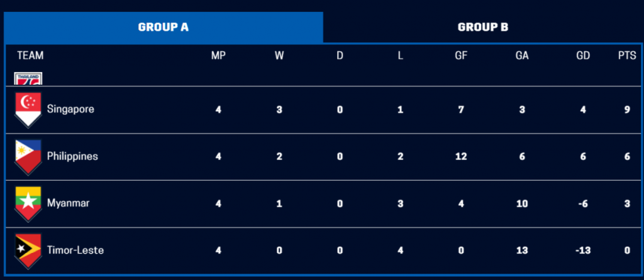Open the Myanmar team name link
Screen dimensions: 644x280
[68, 203]
